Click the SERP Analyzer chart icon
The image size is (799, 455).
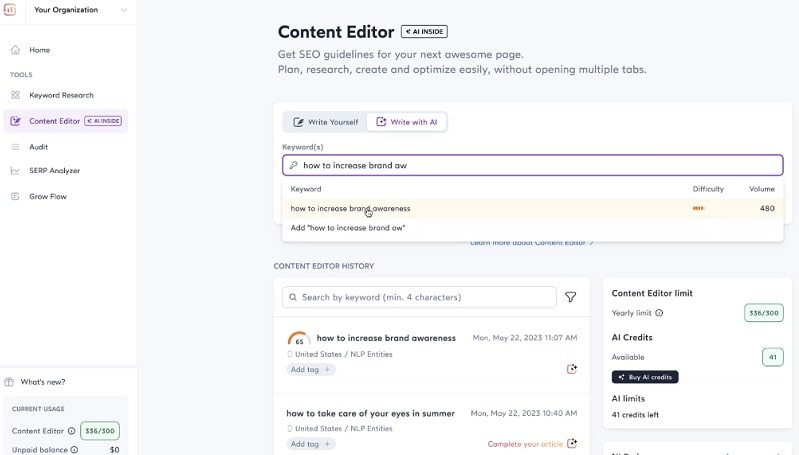[15, 171]
